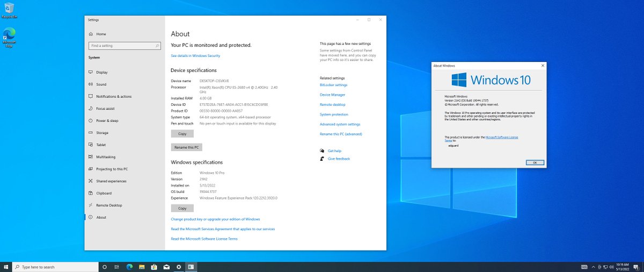Click the About Windows (winver) taskbar icon
Image resolution: width=644 pixels, height=272 pixels.
point(191,267)
